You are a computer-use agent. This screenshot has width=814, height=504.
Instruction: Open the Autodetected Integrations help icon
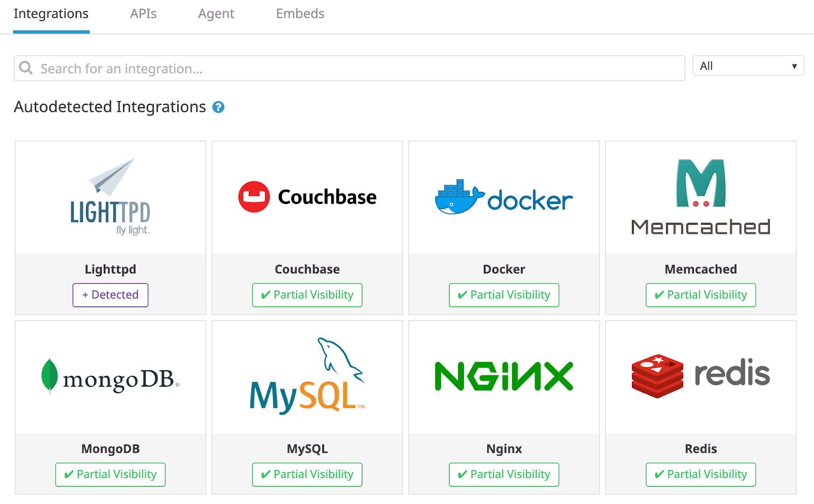pyautogui.click(x=219, y=107)
